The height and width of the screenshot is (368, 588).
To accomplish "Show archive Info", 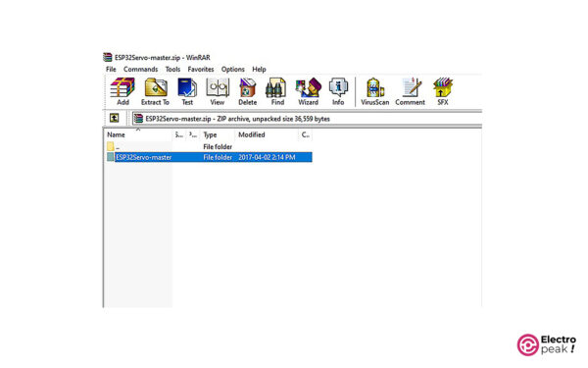I will pos(338,91).
